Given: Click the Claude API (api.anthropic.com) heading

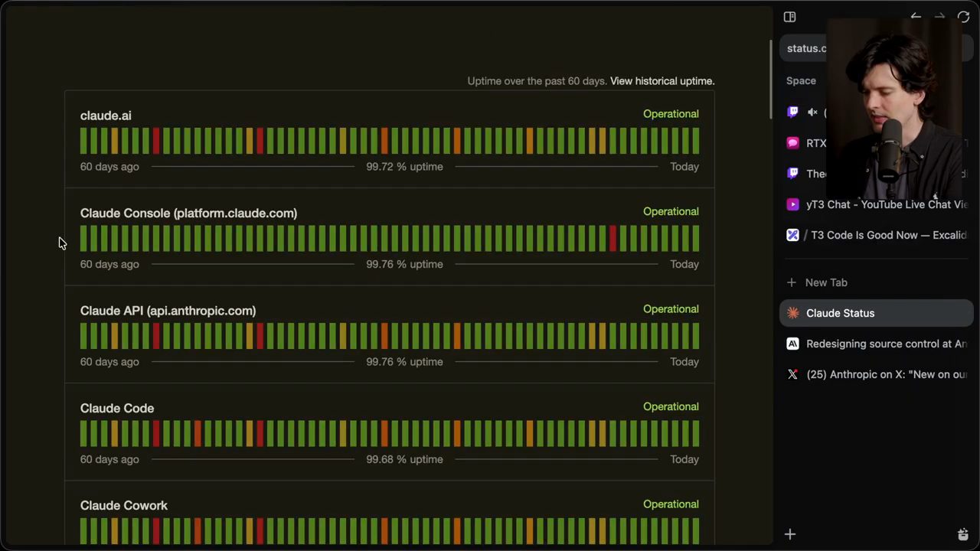Looking at the screenshot, I should click(x=168, y=311).
